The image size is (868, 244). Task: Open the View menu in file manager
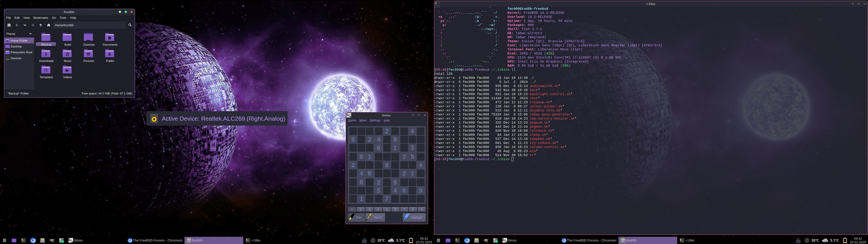tap(26, 18)
